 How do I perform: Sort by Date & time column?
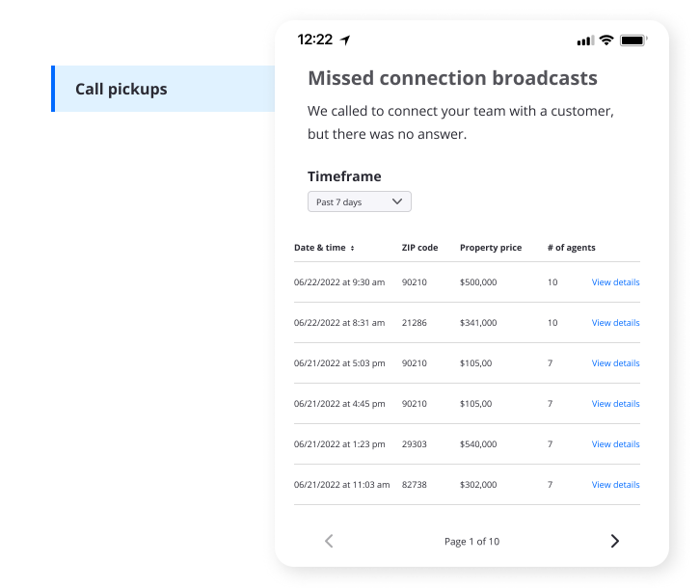[324, 248]
